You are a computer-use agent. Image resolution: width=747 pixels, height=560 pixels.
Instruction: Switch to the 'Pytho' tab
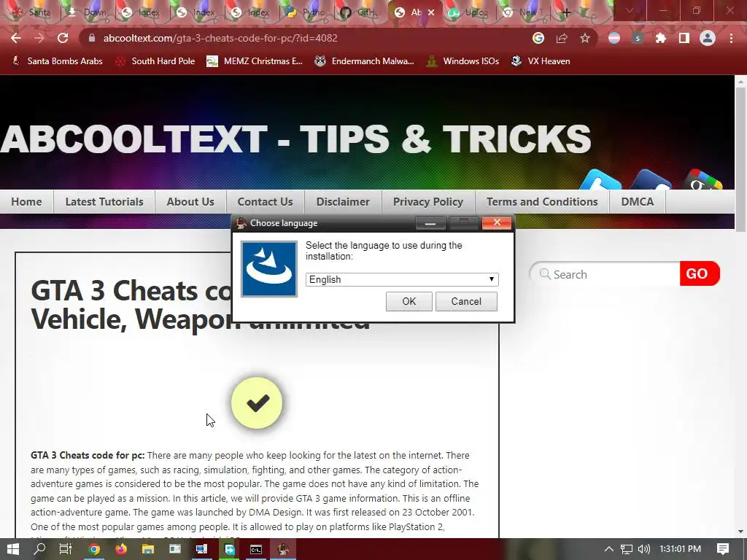click(307, 12)
